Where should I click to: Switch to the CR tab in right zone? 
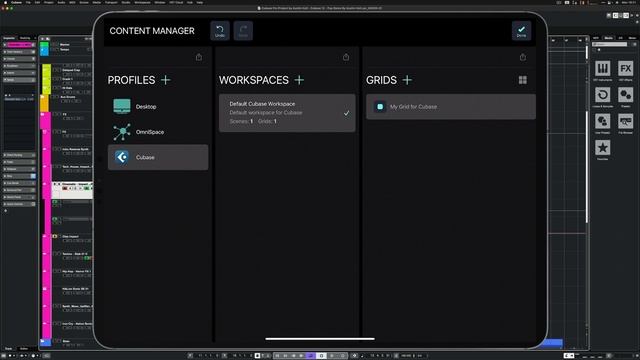pyautogui.click(x=620, y=38)
